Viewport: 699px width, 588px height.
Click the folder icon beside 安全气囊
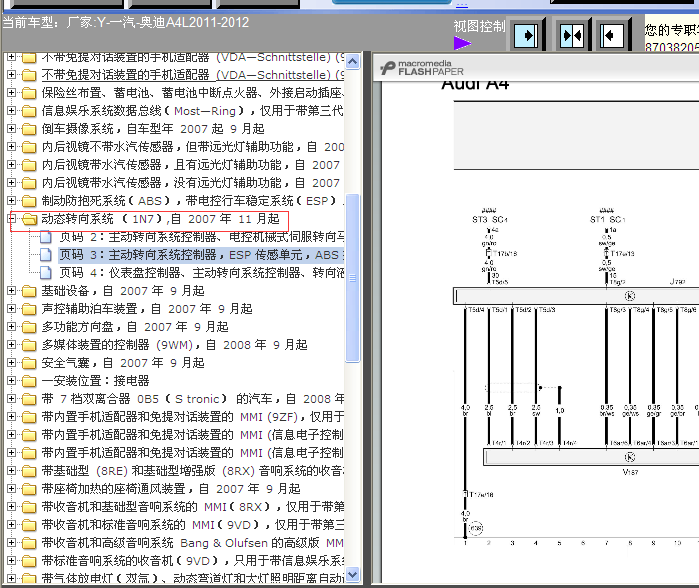click(29, 363)
